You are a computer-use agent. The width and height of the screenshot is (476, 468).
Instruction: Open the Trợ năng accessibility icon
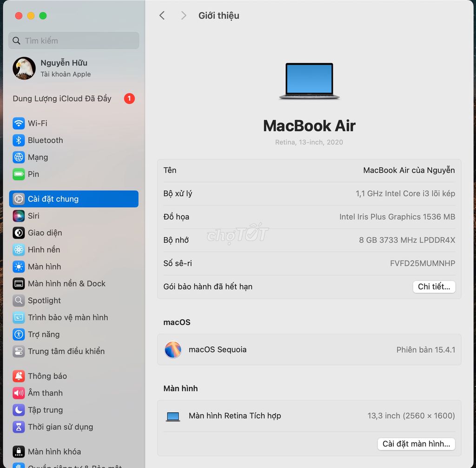[19, 335]
